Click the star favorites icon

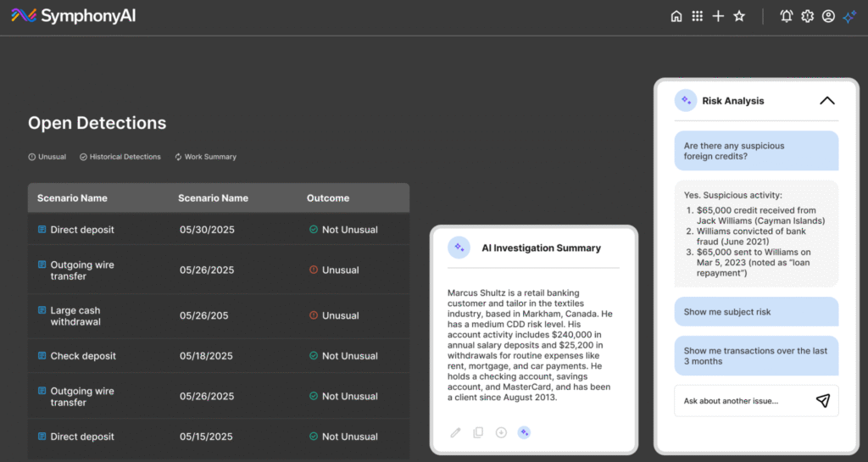(x=739, y=16)
